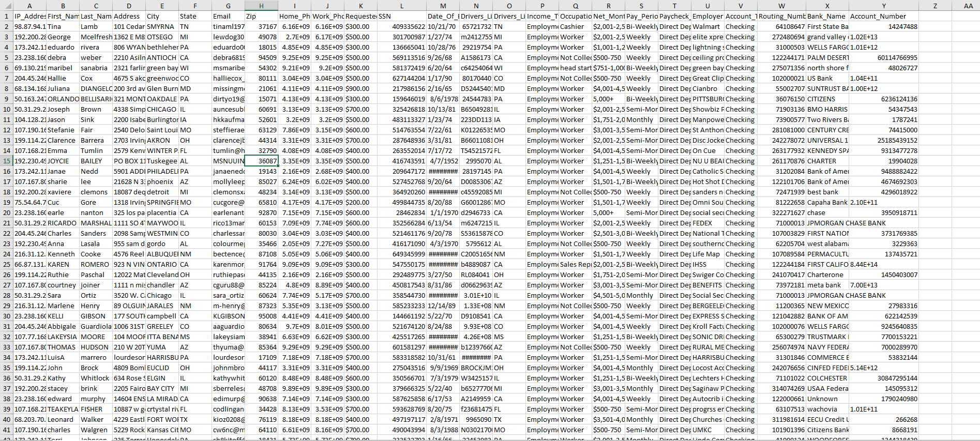The image size is (980, 441).
Task: Select row header 15
Action: point(7,161)
